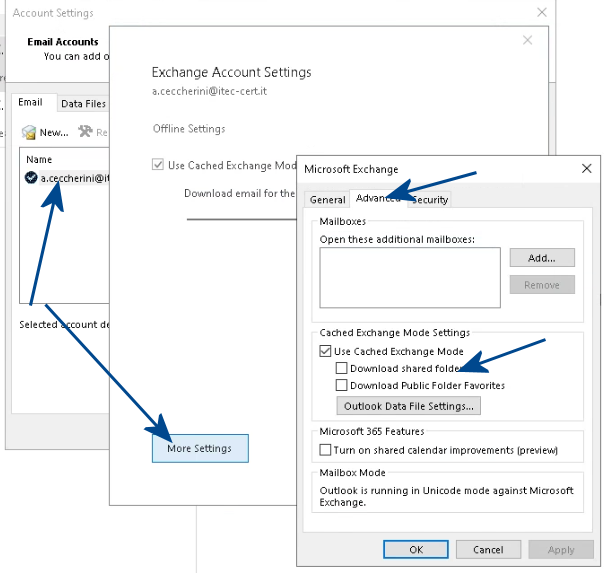This screenshot has width=615, height=573.
Task: Close the Exchange Account Settings window
Action: (x=528, y=40)
